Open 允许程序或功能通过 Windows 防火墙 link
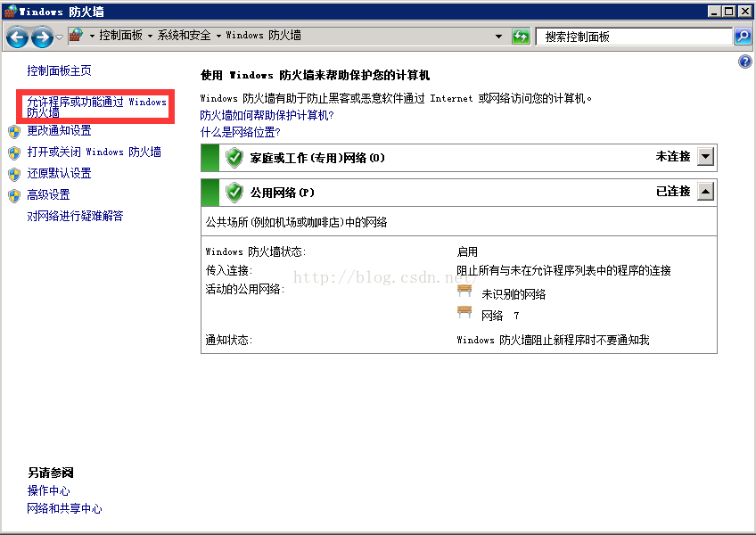Viewport: 756px width, 535px height. (96, 107)
